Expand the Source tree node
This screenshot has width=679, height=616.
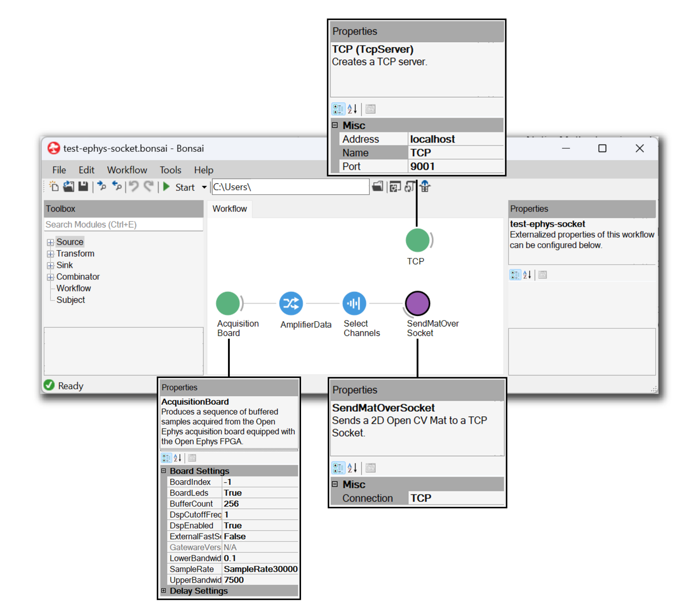[50, 242]
